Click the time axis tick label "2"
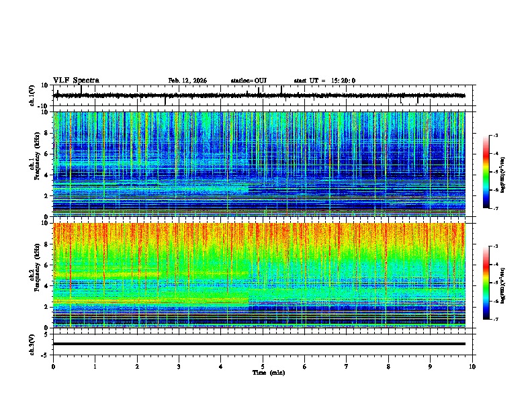This screenshot has height=411, width=532. click(137, 367)
